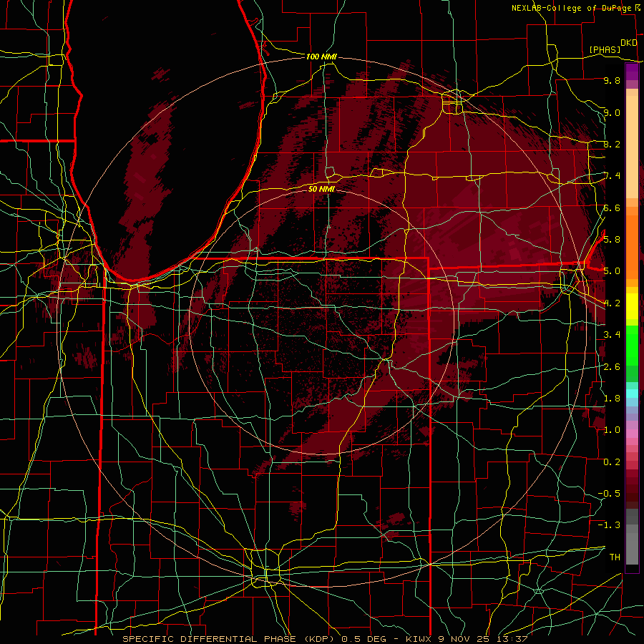
Task: Click the TH threshold label on scale
Action: click(615, 557)
